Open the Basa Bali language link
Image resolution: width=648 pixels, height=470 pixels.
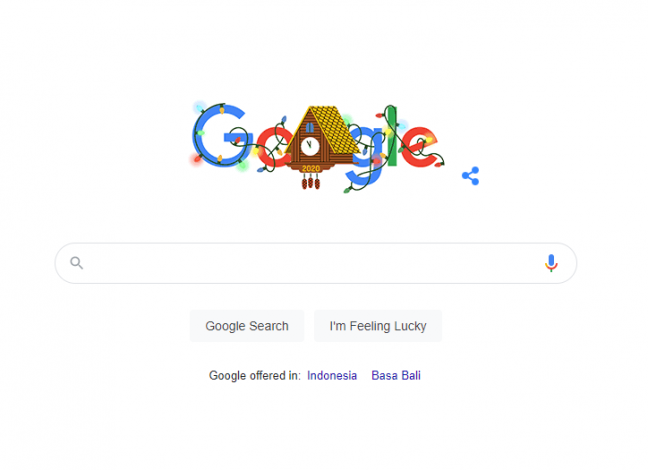point(396,375)
